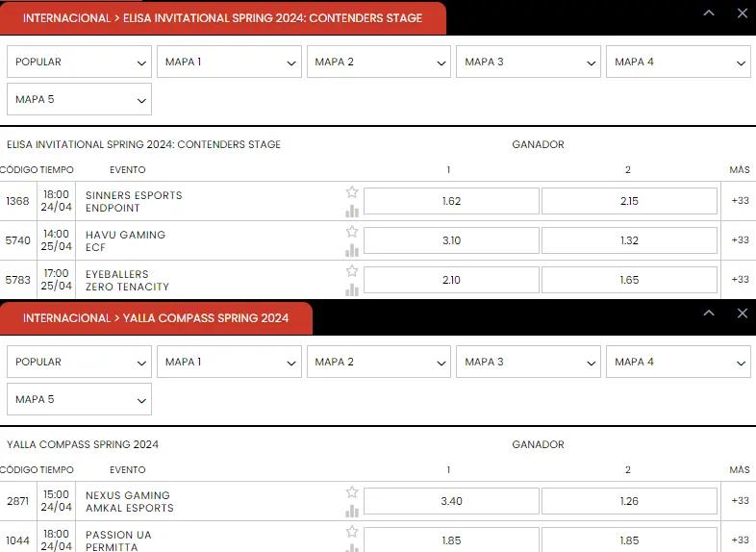Open +33 more markets for Havu Gaming match
Screen dimensions: 756x552
(x=740, y=240)
